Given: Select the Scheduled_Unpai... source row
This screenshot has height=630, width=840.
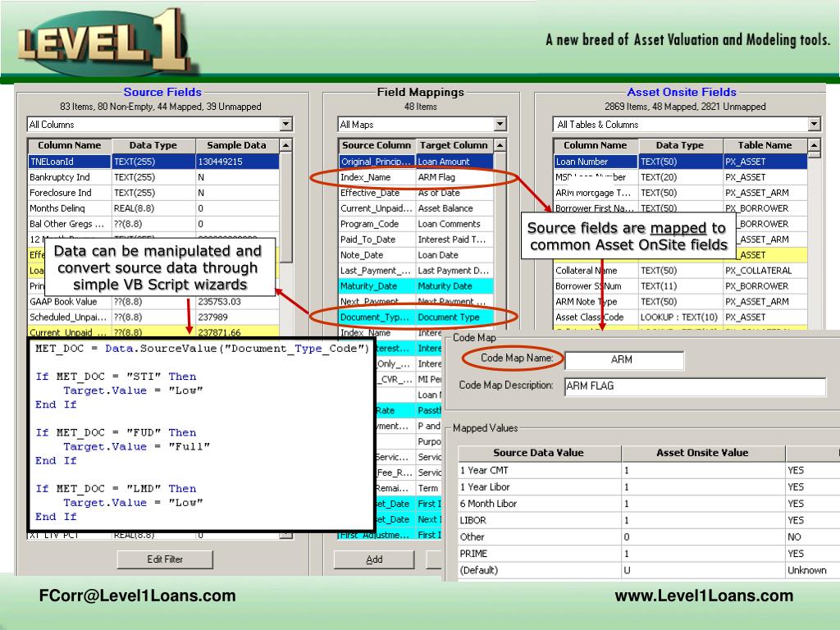Looking at the screenshot, I should (153, 317).
